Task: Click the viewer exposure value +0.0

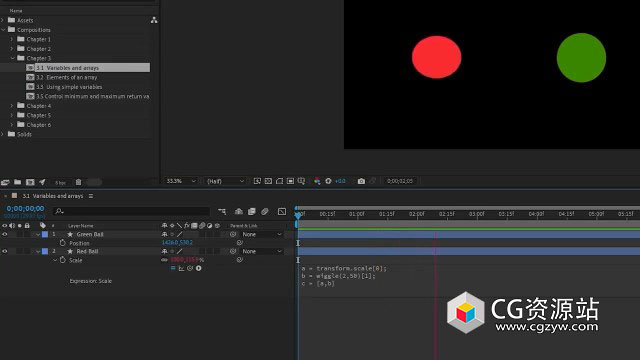Action: pyautogui.click(x=340, y=181)
